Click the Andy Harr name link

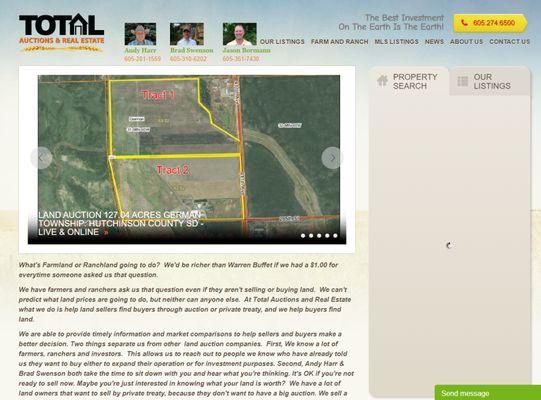coord(140,50)
